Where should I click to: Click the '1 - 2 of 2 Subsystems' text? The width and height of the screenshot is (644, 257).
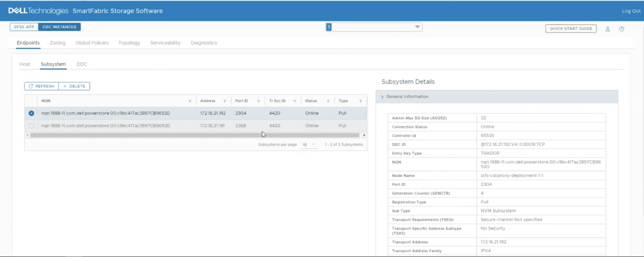tap(344, 144)
